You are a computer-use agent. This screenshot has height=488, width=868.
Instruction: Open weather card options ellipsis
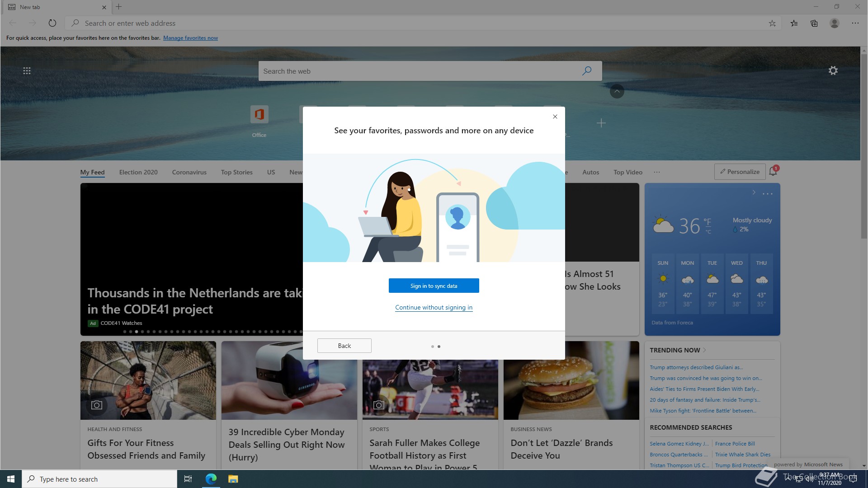click(768, 193)
